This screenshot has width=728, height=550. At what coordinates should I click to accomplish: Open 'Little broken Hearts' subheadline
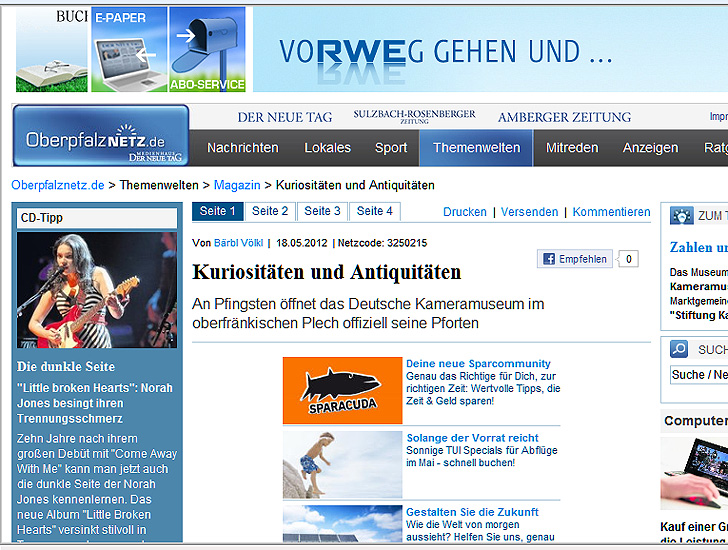point(95,403)
